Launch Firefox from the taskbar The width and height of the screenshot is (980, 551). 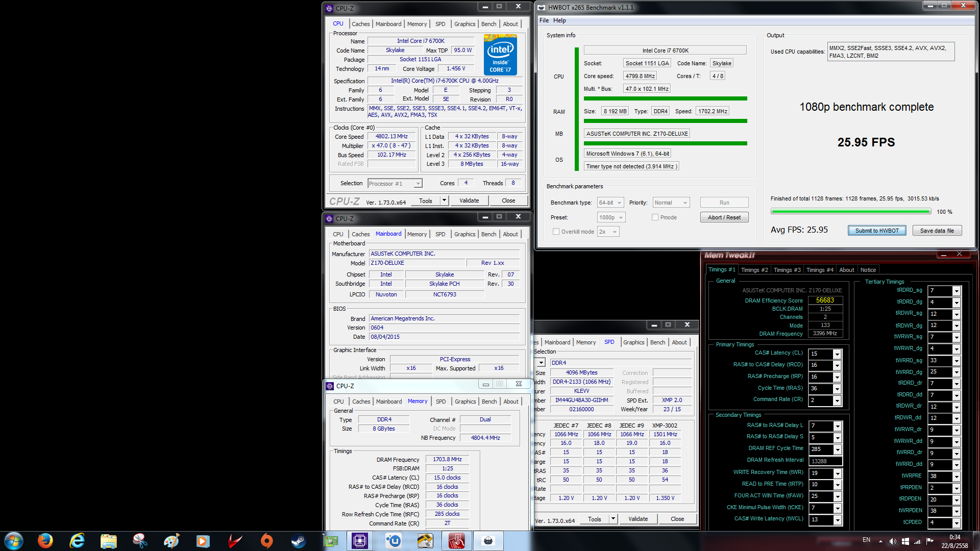45,541
